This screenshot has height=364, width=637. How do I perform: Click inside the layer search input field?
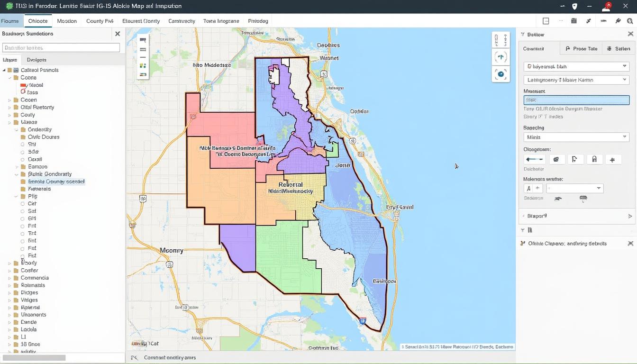(x=61, y=47)
